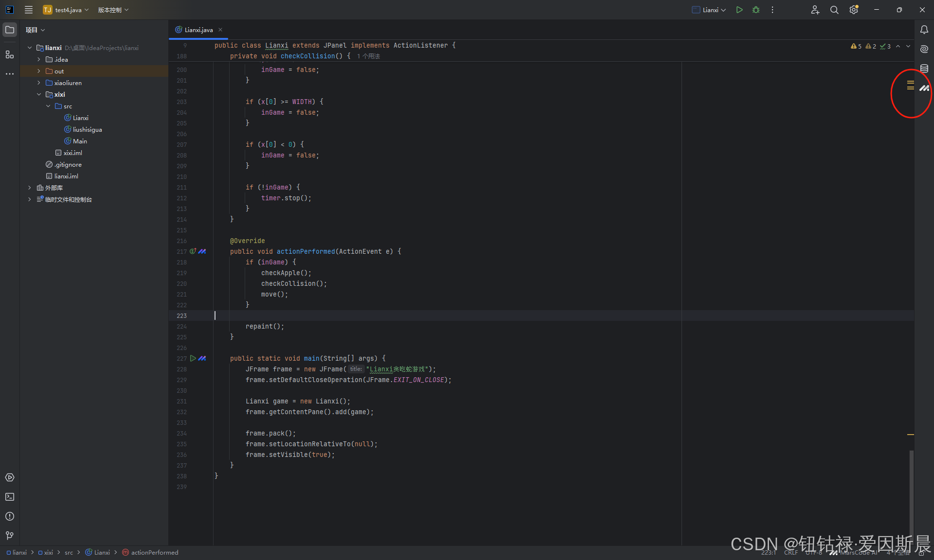The width and height of the screenshot is (934, 560).
Task: Click the Debug bug icon
Action: click(756, 10)
